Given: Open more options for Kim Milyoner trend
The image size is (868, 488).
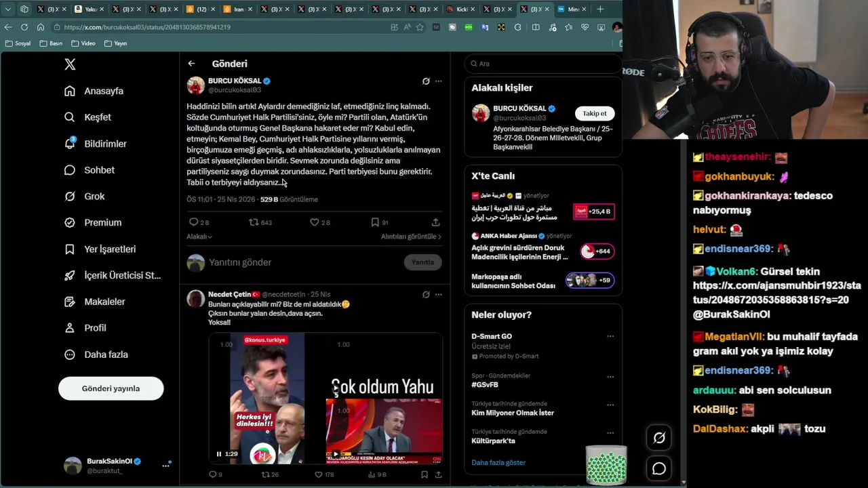Looking at the screenshot, I should [610, 405].
